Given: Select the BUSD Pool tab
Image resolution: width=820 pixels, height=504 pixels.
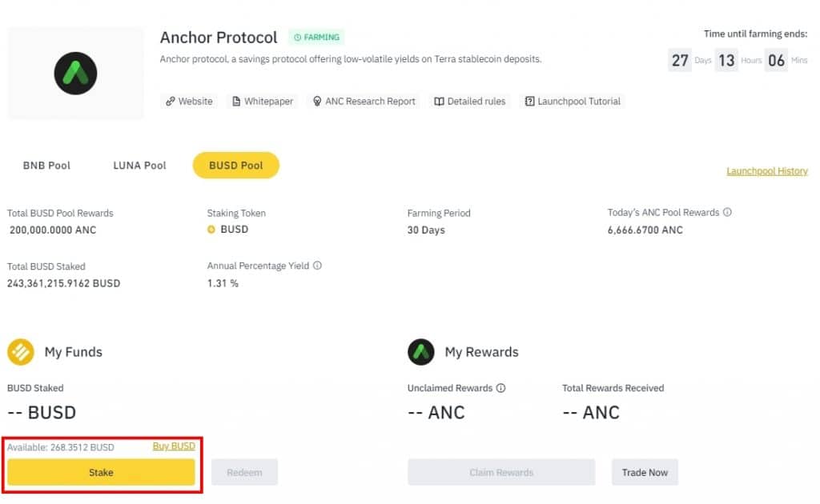Looking at the screenshot, I should pos(236,165).
